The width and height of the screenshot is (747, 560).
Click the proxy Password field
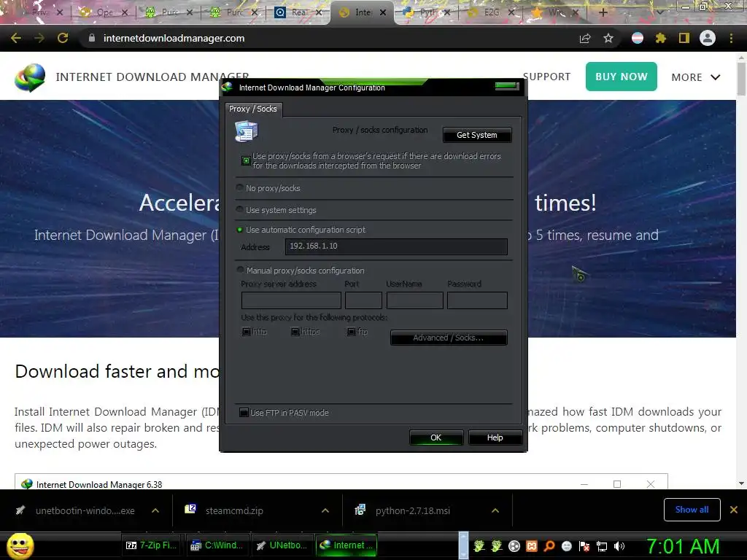tap(477, 300)
